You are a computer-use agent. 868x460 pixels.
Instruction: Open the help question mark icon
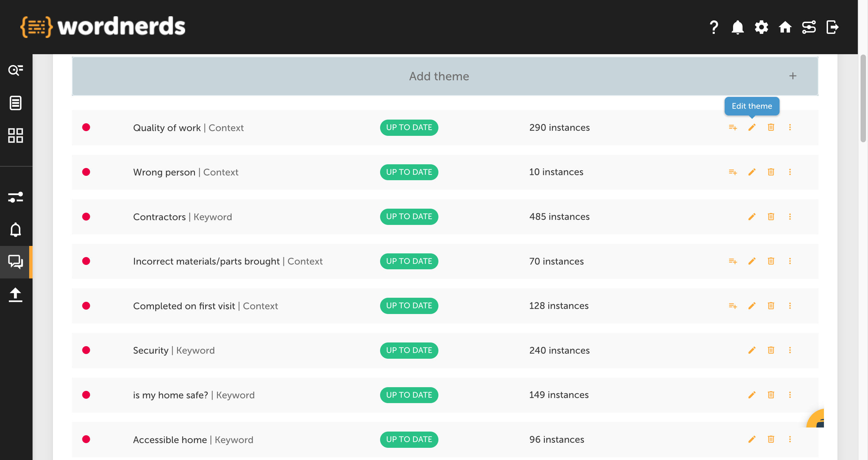pyautogui.click(x=714, y=27)
